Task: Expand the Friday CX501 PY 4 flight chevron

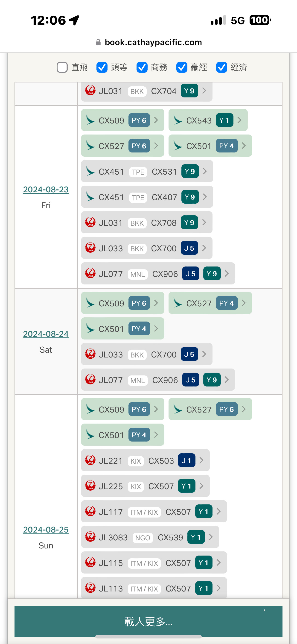Action: tap(244, 146)
